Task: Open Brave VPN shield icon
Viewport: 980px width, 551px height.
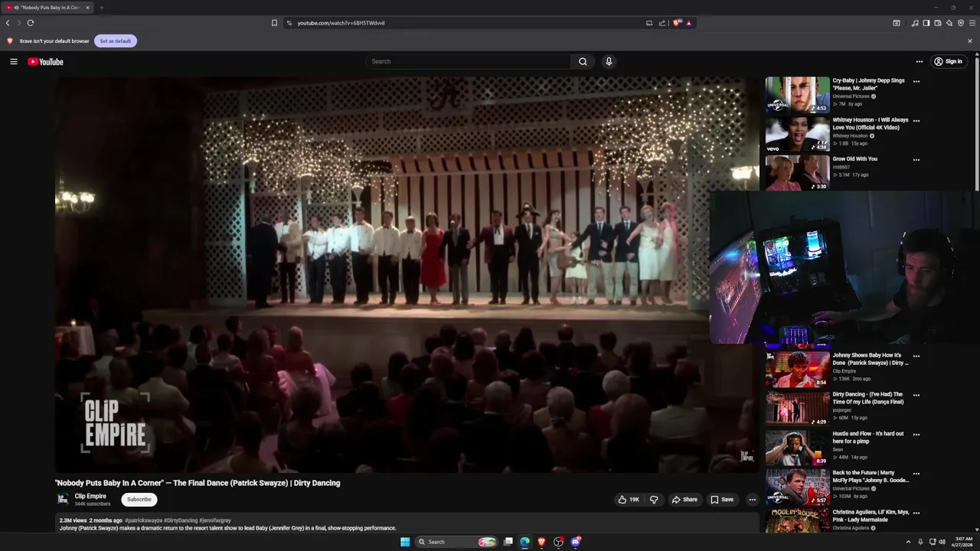Action: [960, 23]
